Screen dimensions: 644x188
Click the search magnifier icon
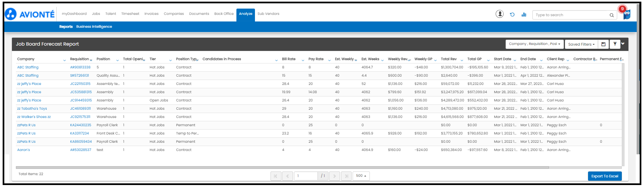pyautogui.click(x=612, y=15)
